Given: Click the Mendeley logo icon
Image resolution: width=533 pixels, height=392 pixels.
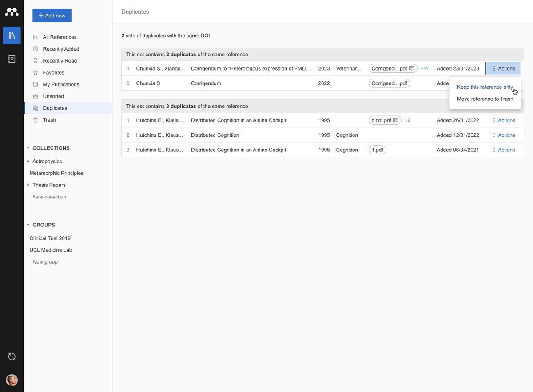Looking at the screenshot, I should (12, 12).
